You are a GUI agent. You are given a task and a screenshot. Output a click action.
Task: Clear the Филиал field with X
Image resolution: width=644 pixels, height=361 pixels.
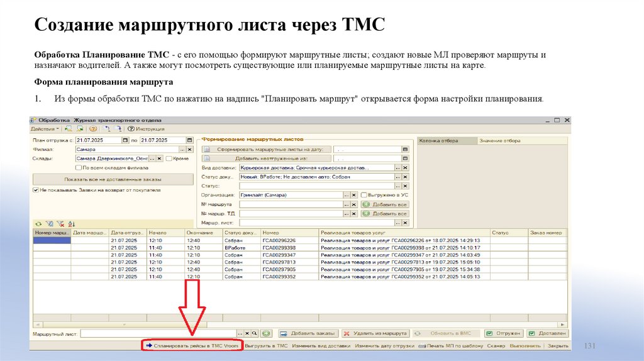tap(190, 150)
